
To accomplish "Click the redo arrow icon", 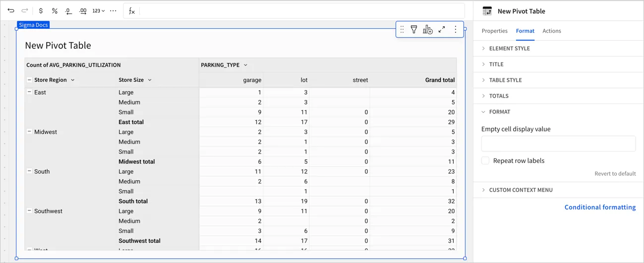I will [25, 10].
